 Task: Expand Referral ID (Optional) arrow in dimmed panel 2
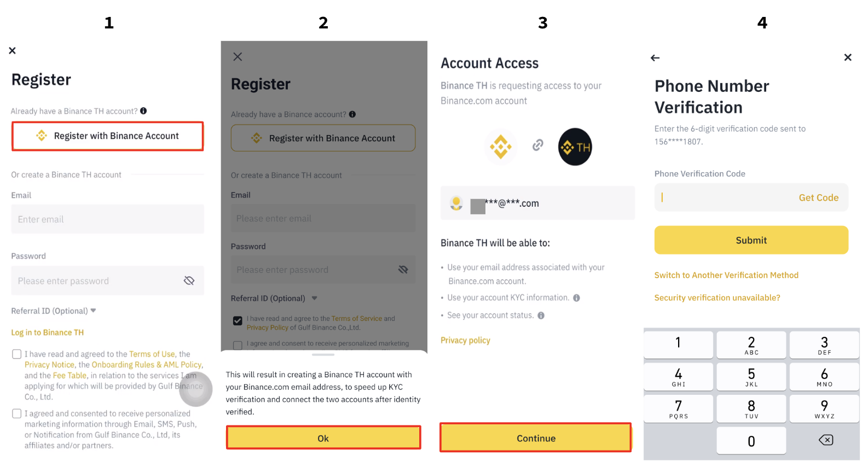click(x=314, y=298)
